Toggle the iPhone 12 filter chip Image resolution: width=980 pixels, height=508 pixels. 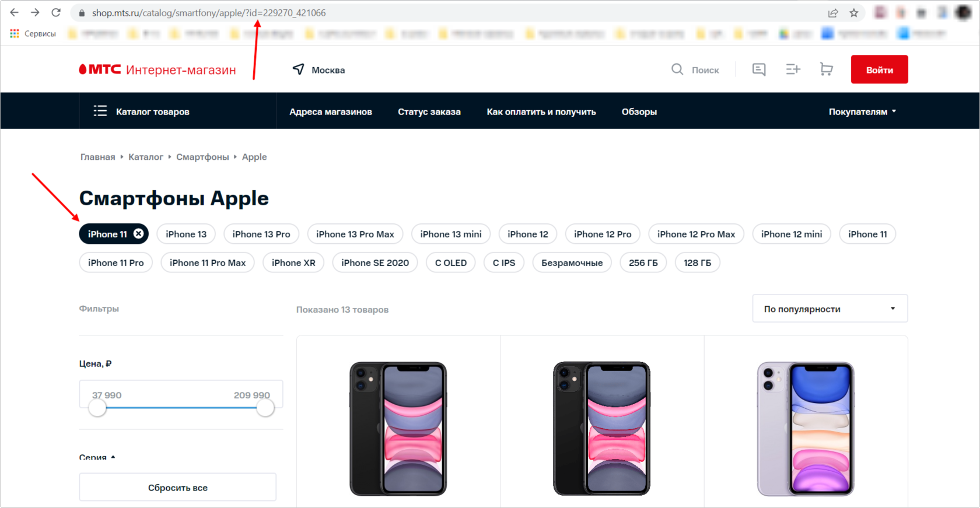(528, 234)
